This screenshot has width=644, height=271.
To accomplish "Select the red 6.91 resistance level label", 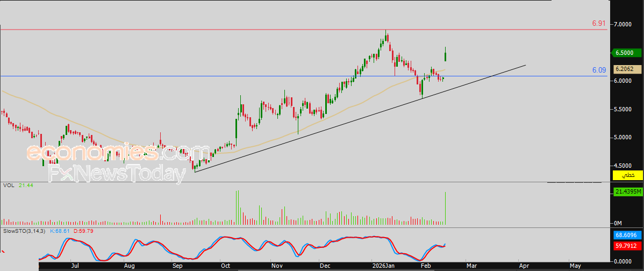I will coord(598,24).
